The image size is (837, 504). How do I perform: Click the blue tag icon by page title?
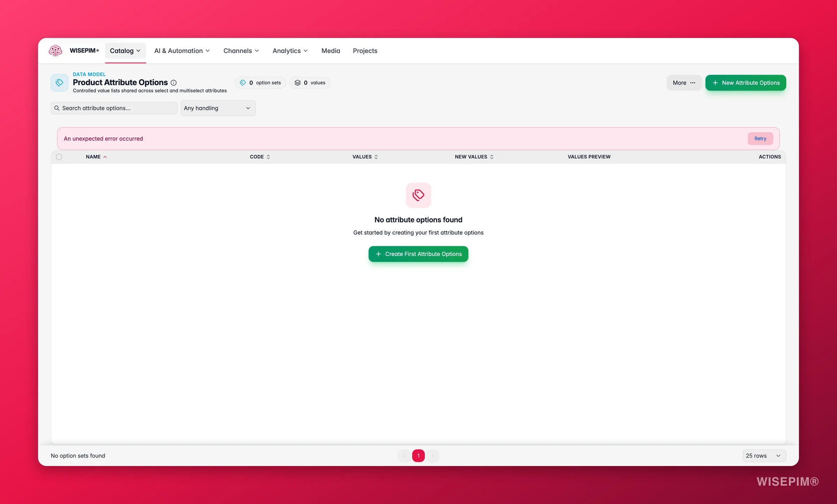click(x=59, y=83)
